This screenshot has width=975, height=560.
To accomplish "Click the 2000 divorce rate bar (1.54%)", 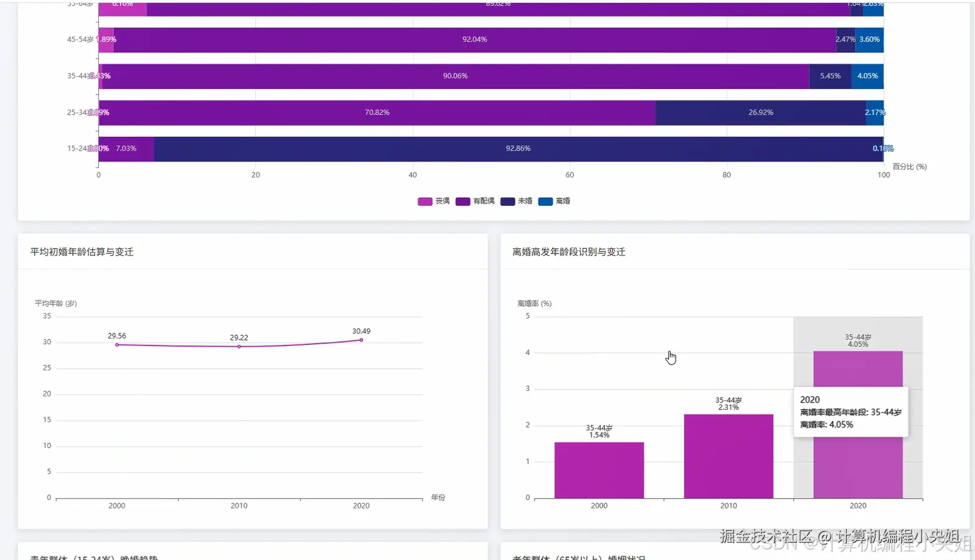I will point(599,470).
